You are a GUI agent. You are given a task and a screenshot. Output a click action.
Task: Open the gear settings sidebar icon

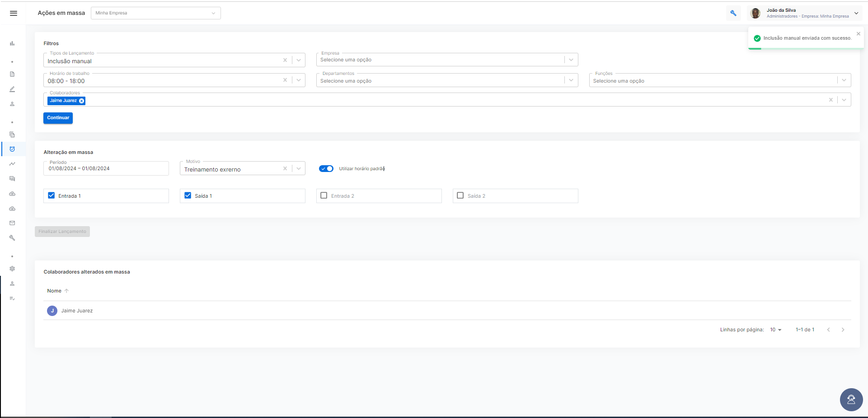(12, 269)
